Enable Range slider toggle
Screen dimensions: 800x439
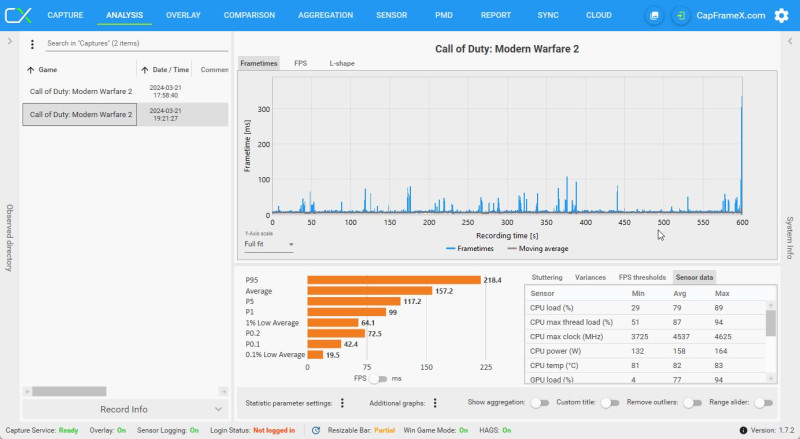coord(763,403)
